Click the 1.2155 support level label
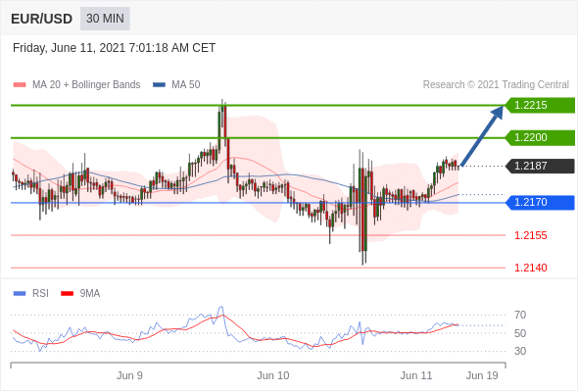The height and width of the screenshot is (392, 578). click(x=530, y=235)
